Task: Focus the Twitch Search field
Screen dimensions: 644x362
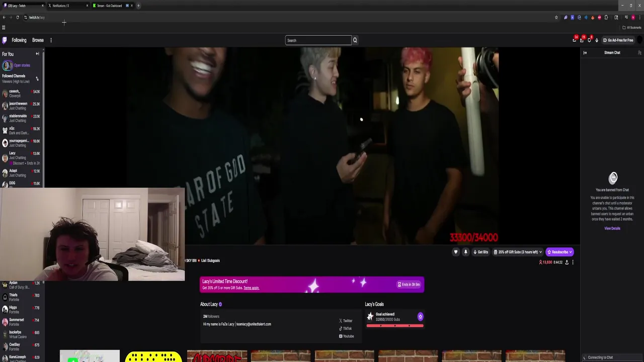Action: tap(318, 40)
